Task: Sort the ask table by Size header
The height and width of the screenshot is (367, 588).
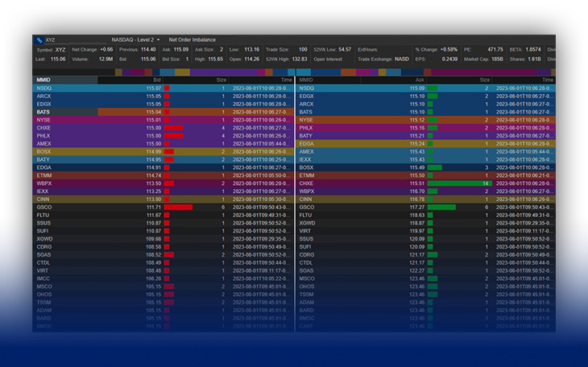Action: 483,80
